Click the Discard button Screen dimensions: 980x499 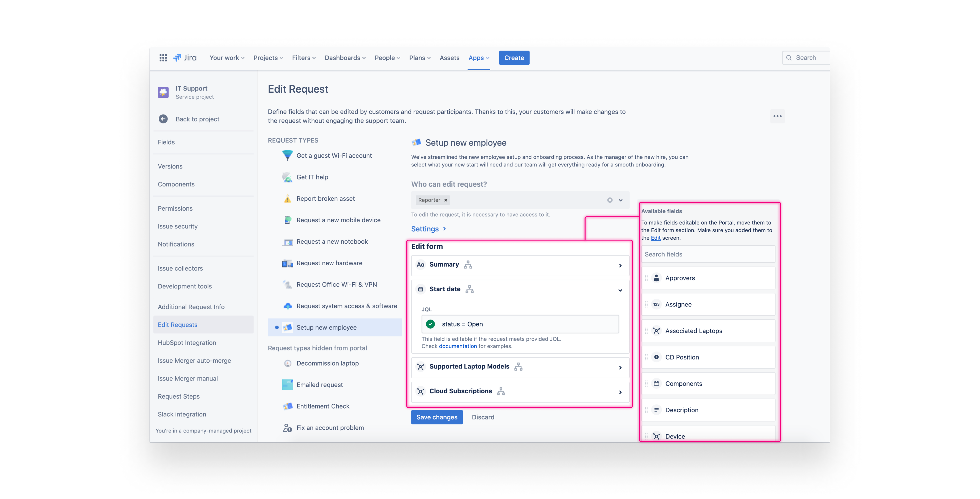tap(483, 417)
